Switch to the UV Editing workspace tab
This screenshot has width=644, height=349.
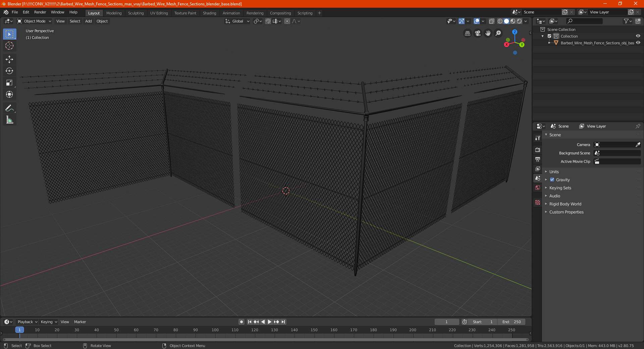pos(159,13)
